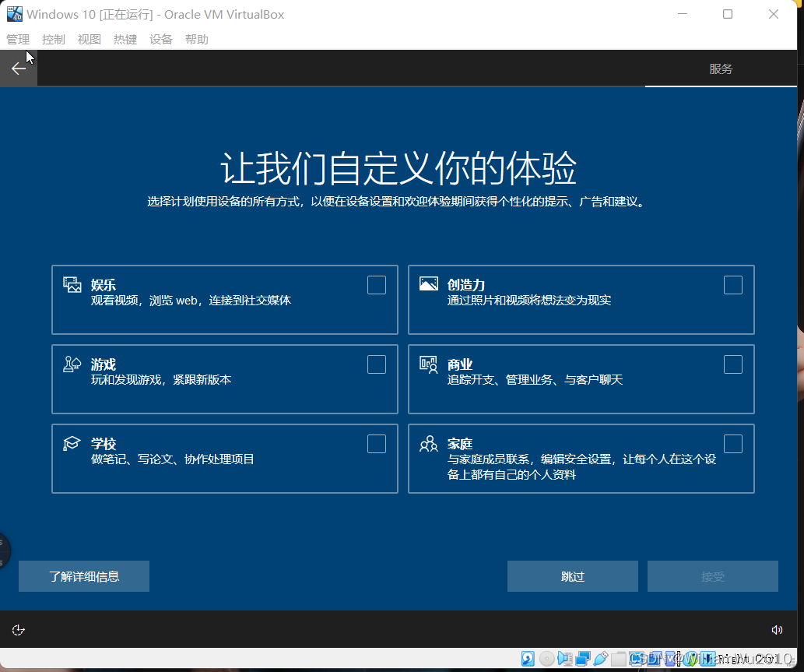Click the 跳过 (Skip) button
Screen dimensions: 804x672
coord(572,576)
